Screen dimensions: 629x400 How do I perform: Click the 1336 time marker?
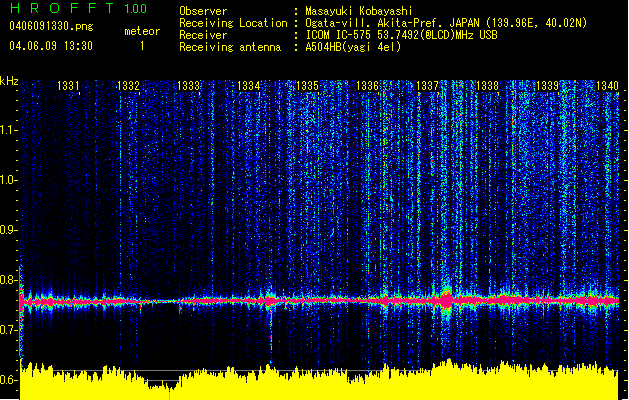click(x=367, y=85)
